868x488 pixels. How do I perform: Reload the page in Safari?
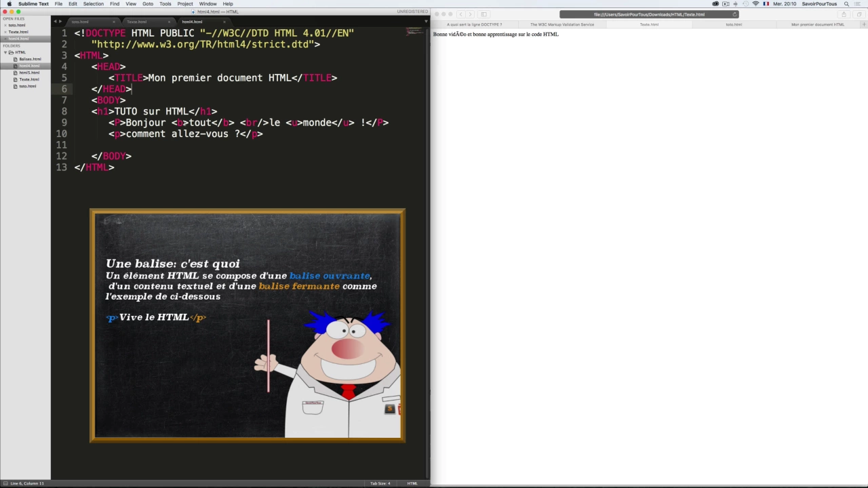pos(734,14)
